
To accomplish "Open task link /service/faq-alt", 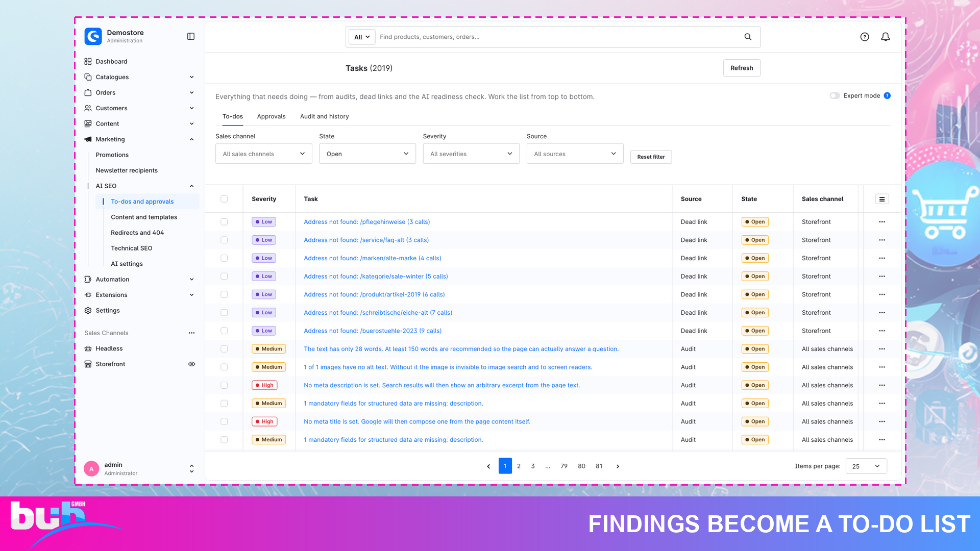I will tap(366, 240).
